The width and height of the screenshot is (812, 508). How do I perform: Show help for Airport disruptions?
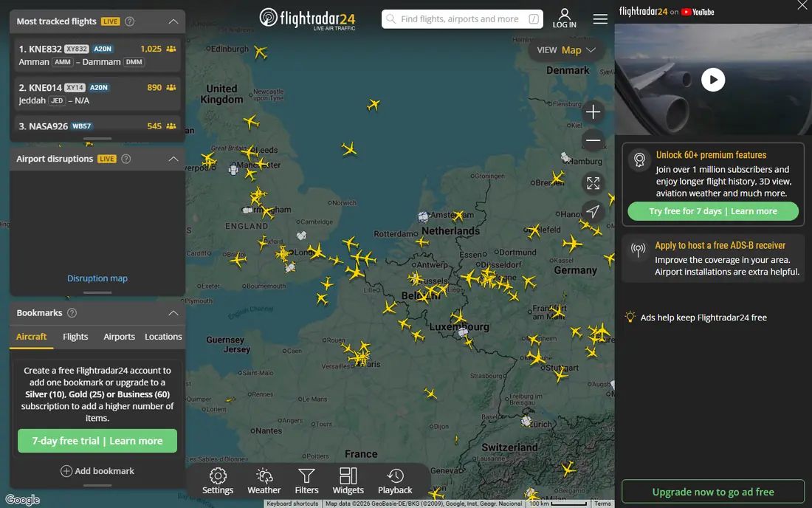pyautogui.click(x=125, y=159)
